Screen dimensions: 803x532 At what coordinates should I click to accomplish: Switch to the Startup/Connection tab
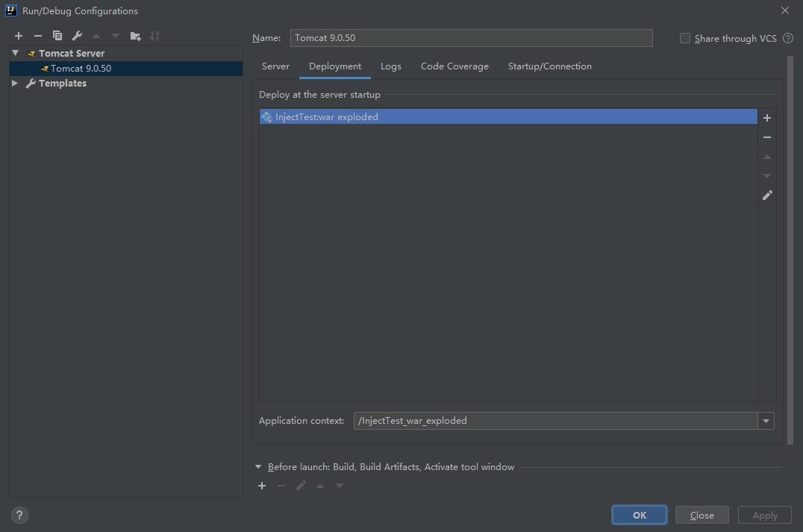[549, 66]
